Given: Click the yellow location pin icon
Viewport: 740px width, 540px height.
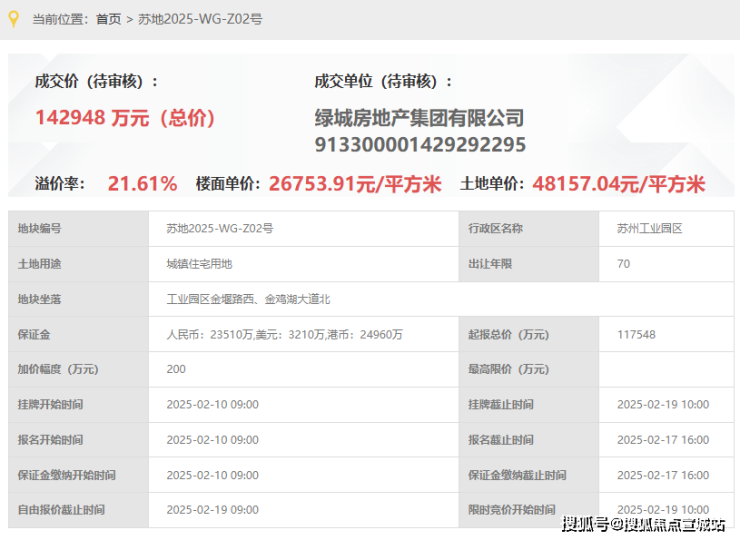Looking at the screenshot, I should coord(14,19).
